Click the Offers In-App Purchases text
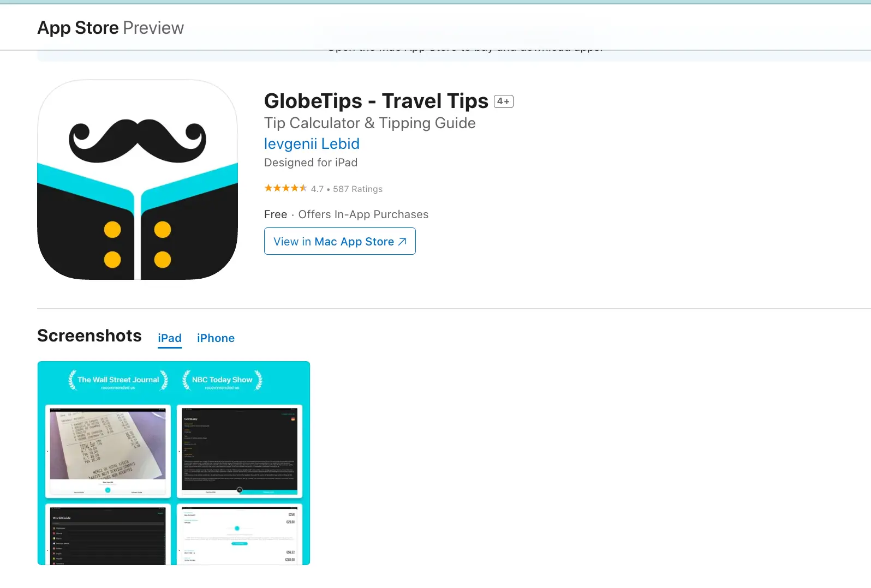This screenshot has width=871, height=588. click(x=363, y=214)
